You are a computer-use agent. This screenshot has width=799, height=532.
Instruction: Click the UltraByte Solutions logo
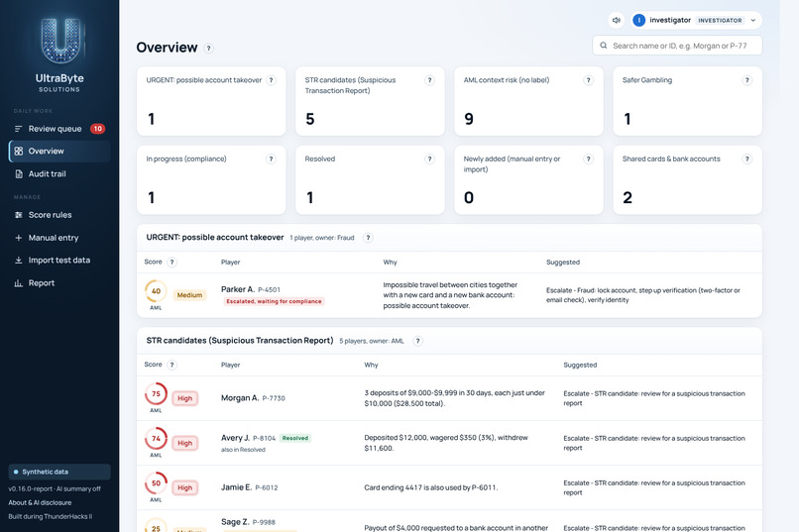tap(60, 54)
